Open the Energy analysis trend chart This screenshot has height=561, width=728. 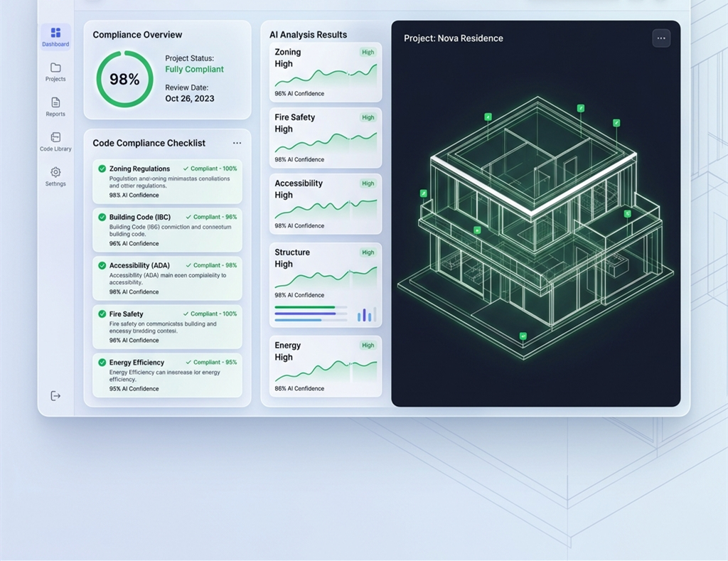326,371
